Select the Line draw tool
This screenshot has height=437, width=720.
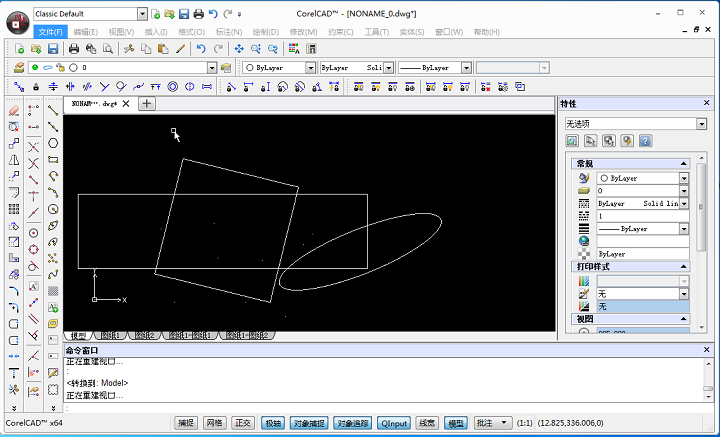[x=53, y=110]
